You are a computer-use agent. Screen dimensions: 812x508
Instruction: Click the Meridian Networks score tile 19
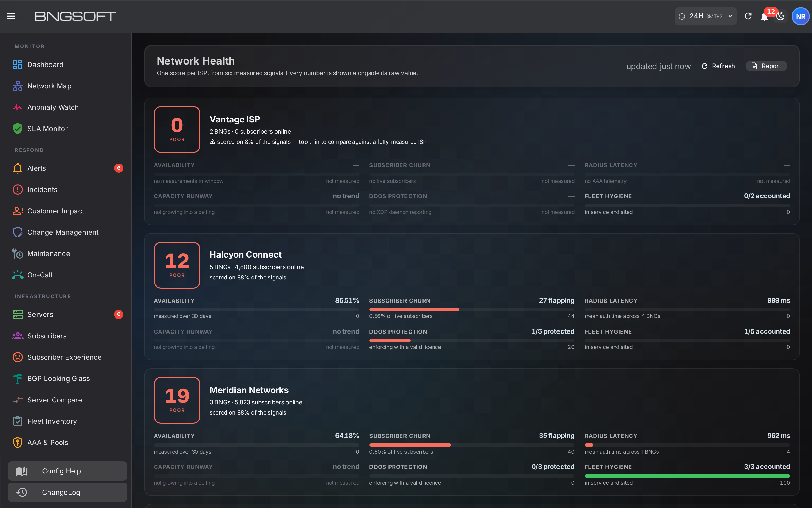point(177,400)
